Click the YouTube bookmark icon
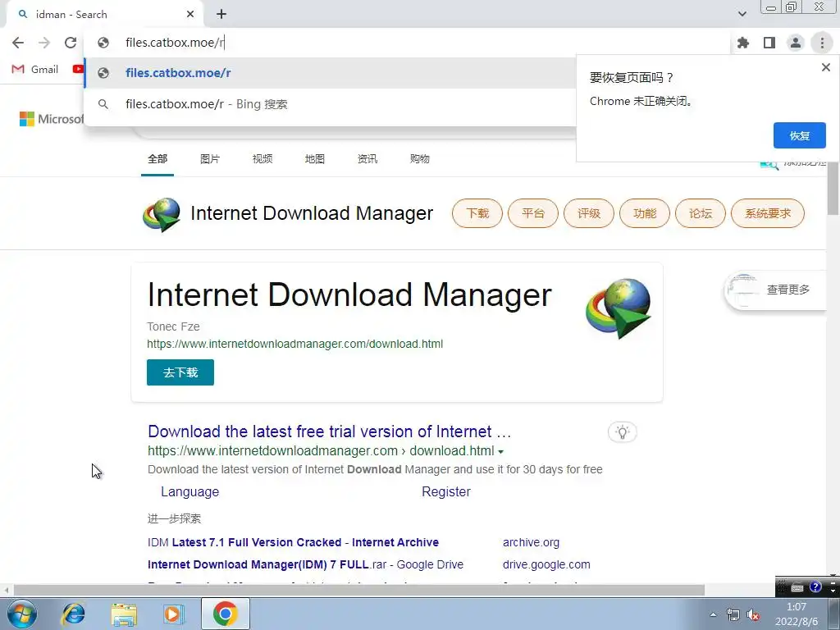The height and width of the screenshot is (630, 840). tap(78, 69)
